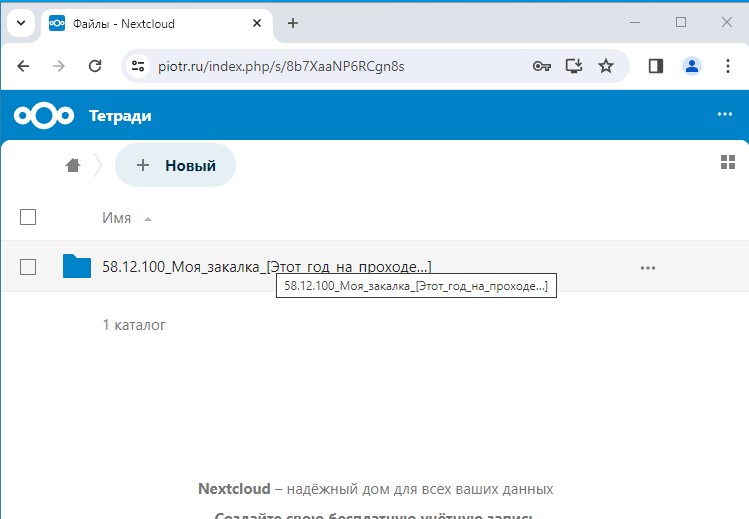Tick the select-all checkbox in header
This screenshot has width=749, height=519.
coord(28,217)
